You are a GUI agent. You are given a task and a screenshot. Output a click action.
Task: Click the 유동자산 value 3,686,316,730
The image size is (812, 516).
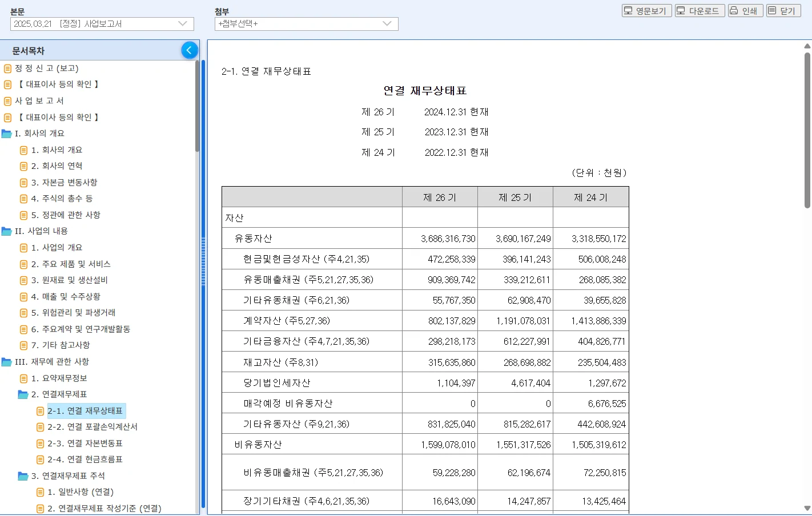[448, 239]
